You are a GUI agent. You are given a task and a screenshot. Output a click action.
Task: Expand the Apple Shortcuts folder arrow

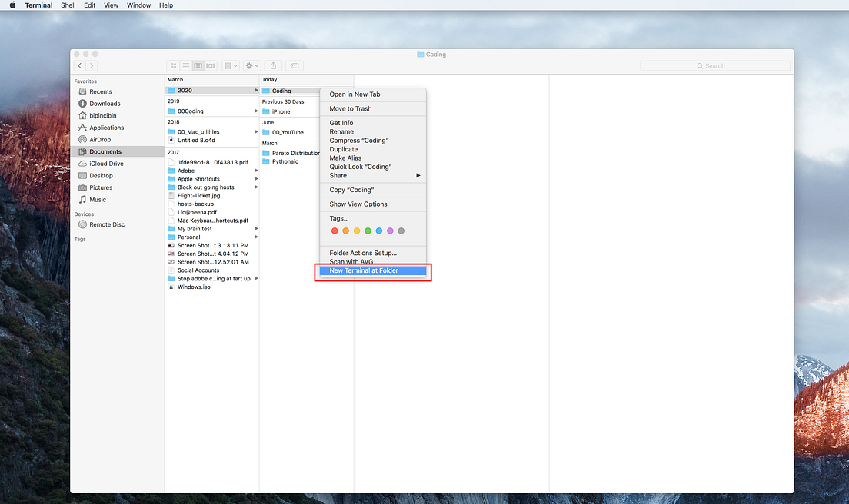pyautogui.click(x=256, y=179)
